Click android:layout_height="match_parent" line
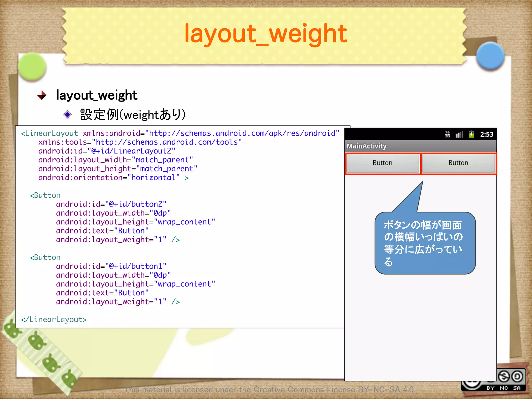Image resolution: width=532 pixels, height=399 pixels. pyautogui.click(x=118, y=169)
